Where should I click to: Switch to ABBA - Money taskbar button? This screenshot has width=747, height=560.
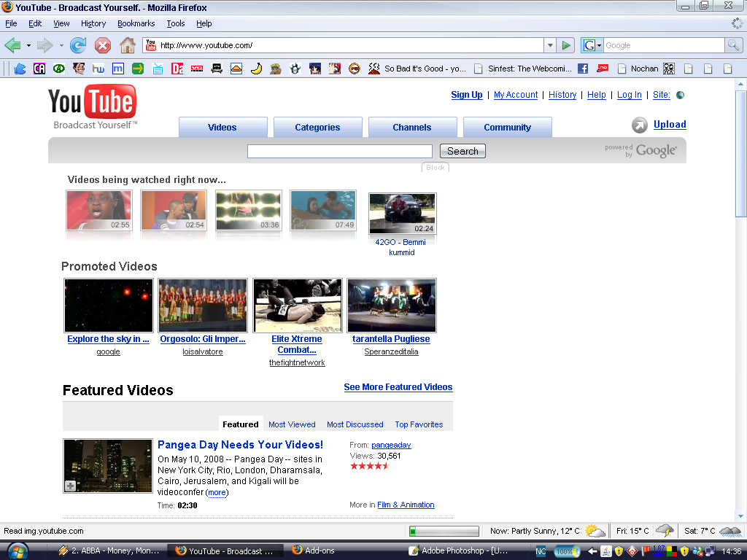click(109, 551)
